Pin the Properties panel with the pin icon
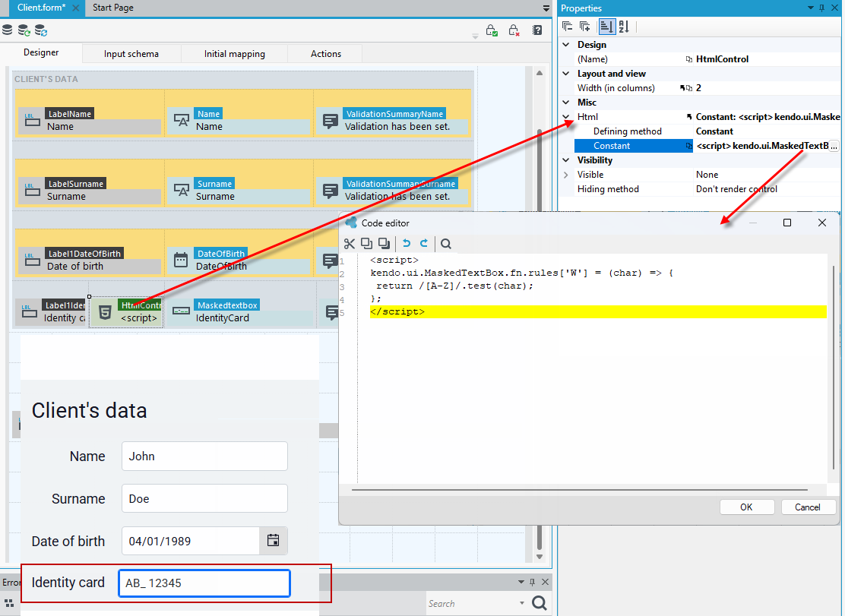 point(822,8)
